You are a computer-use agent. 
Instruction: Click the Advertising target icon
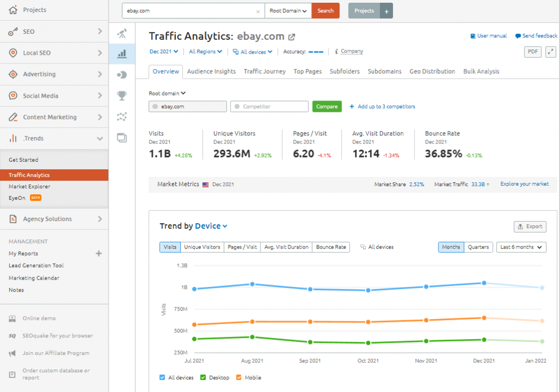coord(13,74)
